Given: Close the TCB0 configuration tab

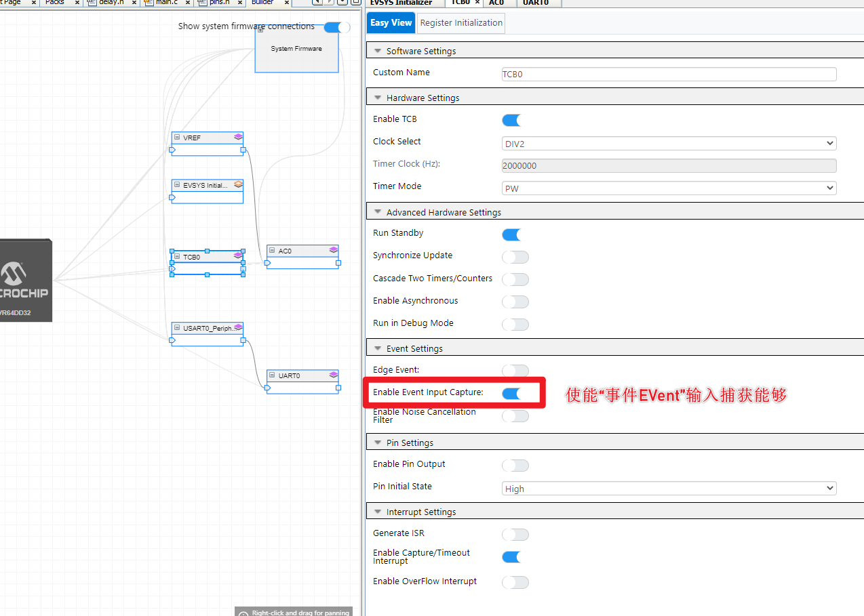Looking at the screenshot, I should tap(477, 3).
